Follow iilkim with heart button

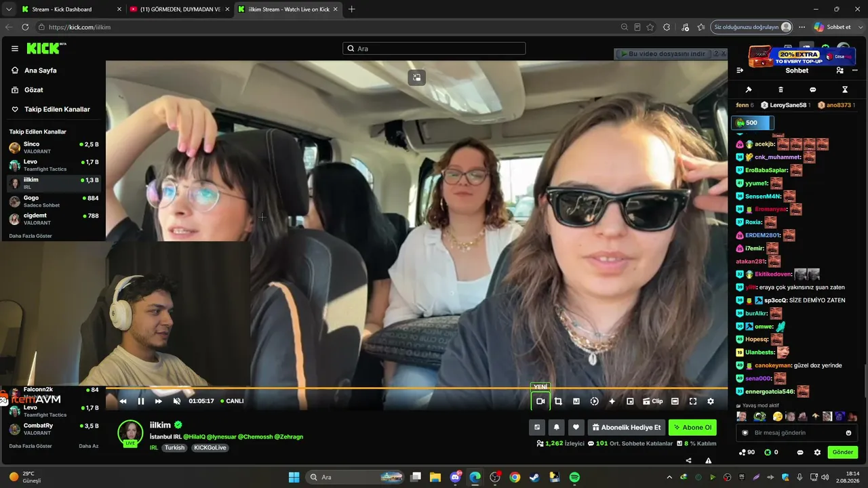tap(576, 428)
